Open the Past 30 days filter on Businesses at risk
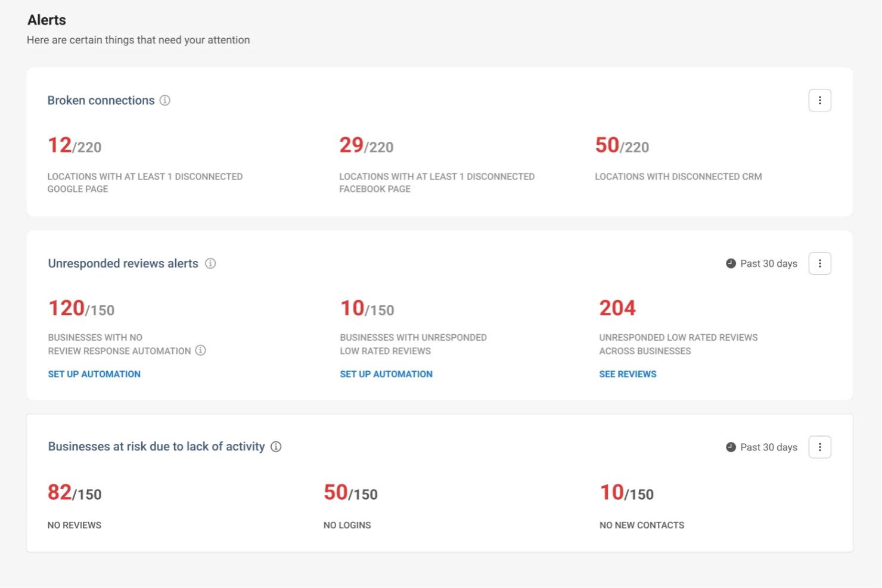This screenshot has width=882, height=588. coord(768,447)
